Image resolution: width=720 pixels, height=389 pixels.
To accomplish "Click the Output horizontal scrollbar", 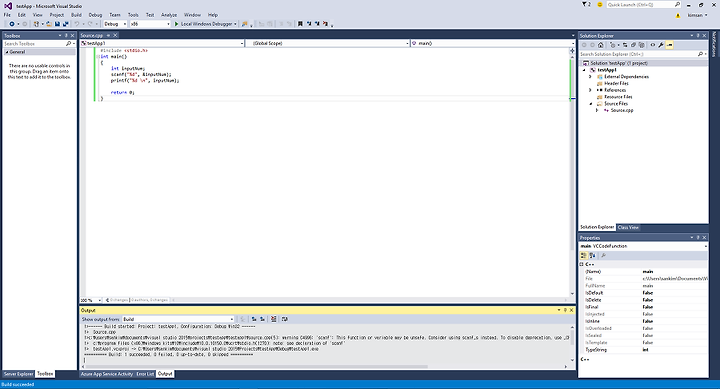I will (x=257, y=366).
